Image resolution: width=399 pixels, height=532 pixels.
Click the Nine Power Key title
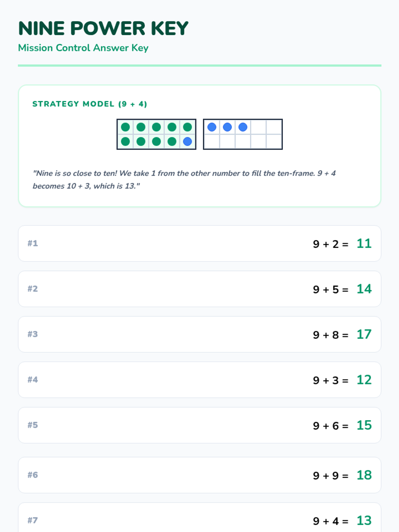tap(103, 28)
